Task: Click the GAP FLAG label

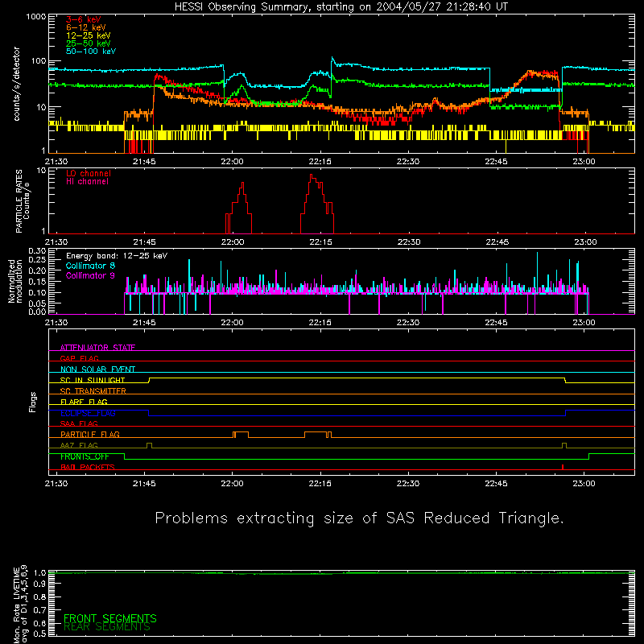Action: (79, 358)
